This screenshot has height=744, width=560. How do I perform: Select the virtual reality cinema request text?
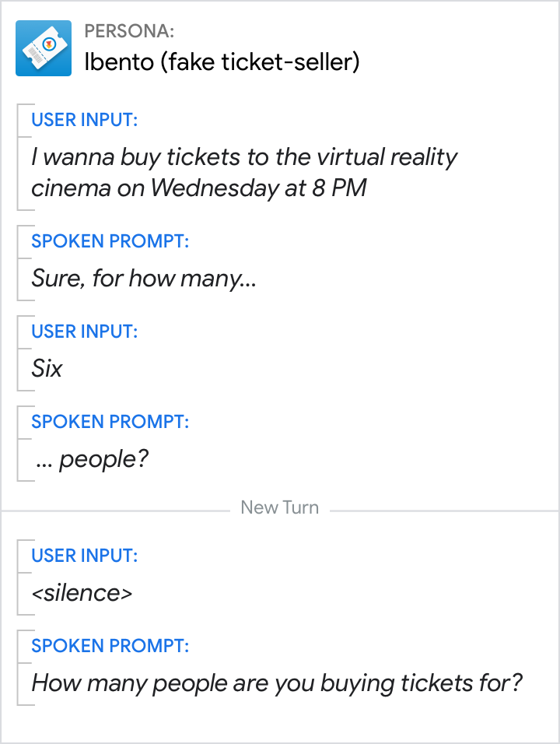pyautogui.click(x=244, y=173)
